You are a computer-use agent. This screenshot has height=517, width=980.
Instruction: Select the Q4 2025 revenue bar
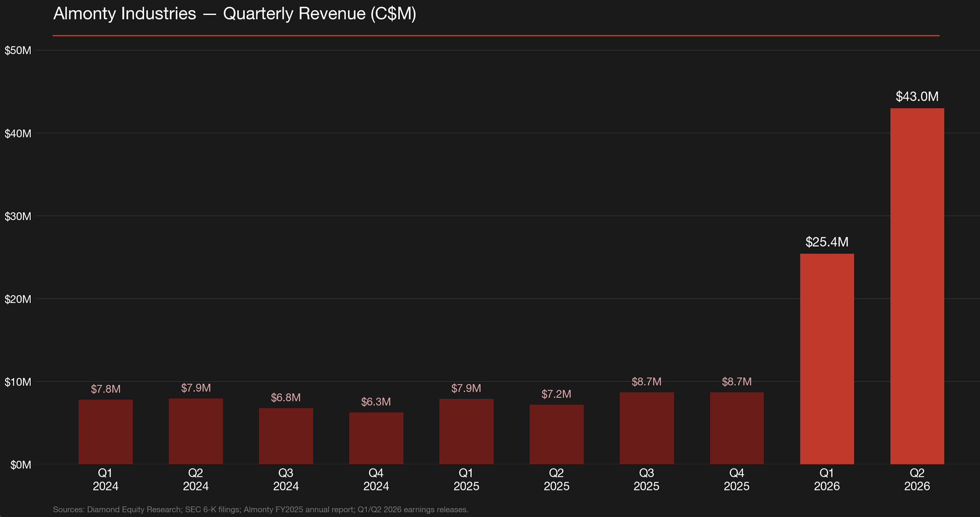coord(737,428)
